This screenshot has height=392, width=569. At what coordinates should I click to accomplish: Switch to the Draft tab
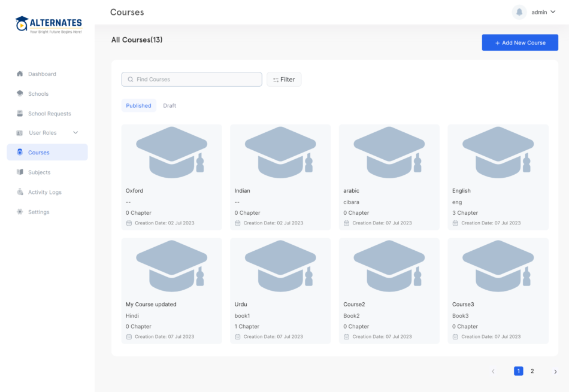click(x=170, y=105)
